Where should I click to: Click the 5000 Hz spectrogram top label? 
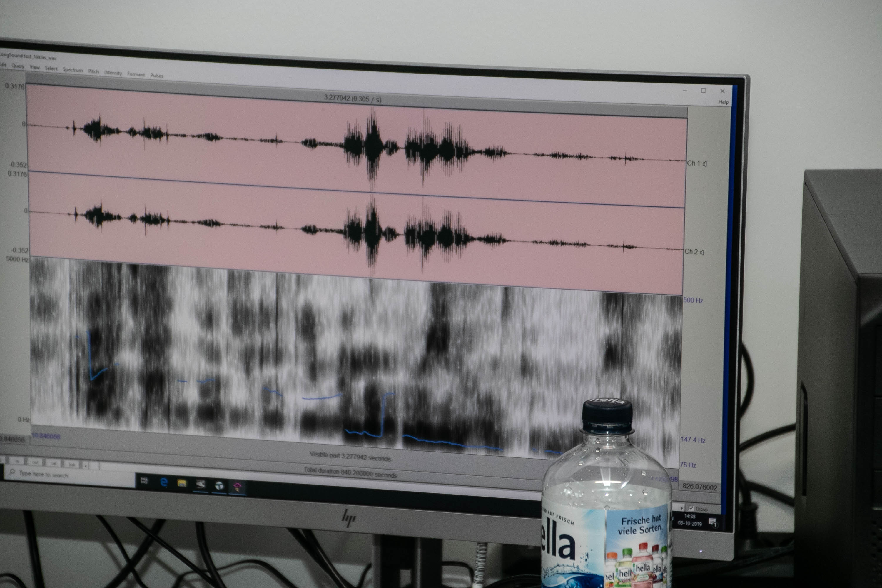click(x=17, y=259)
